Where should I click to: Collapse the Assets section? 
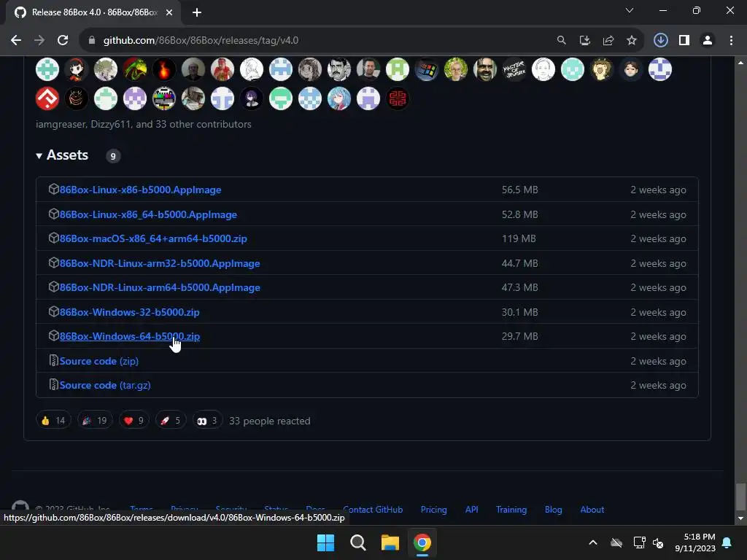[63, 155]
